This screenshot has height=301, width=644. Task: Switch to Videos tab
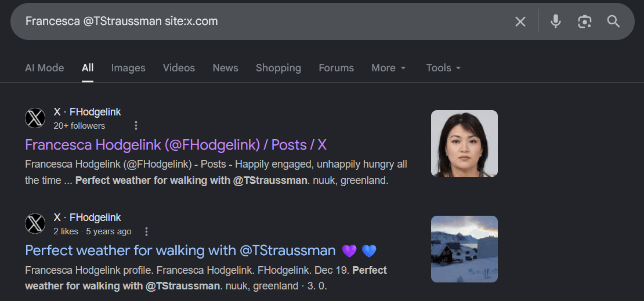pos(179,68)
